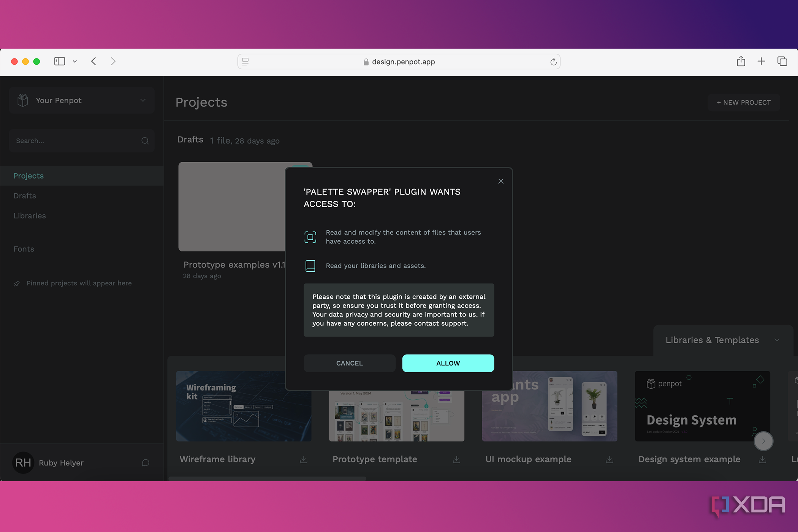Focus the Search input field
Viewport: 798px width, 532px height.
[81, 141]
